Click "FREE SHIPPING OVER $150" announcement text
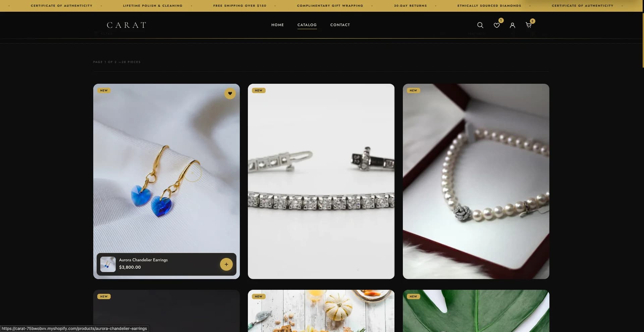This screenshot has width=644, height=332. (x=239, y=6)
